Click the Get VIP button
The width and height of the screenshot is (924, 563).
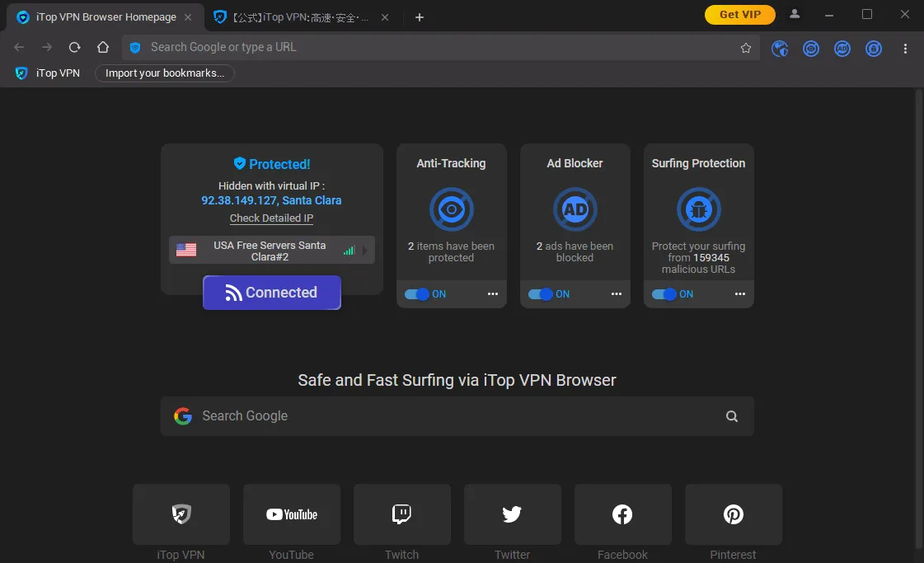pos(740,14)
